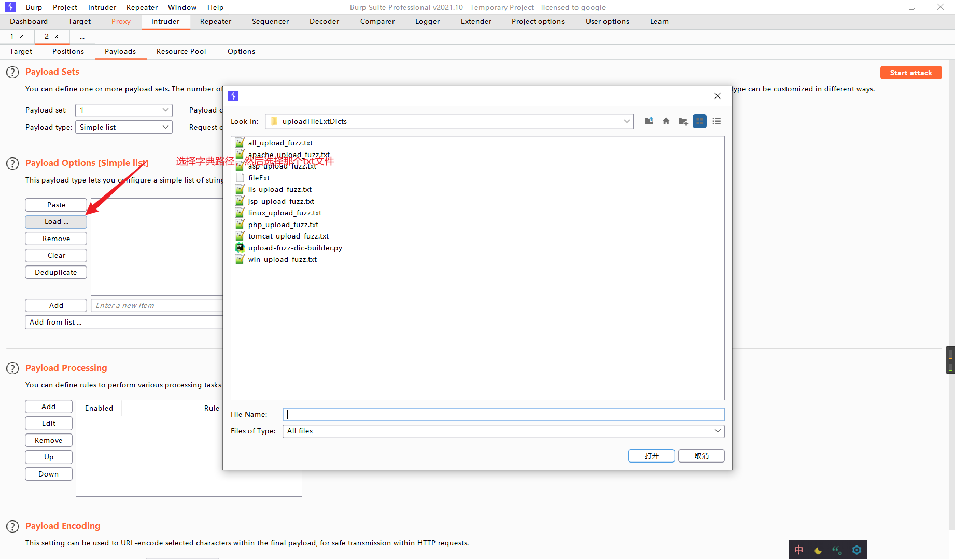Open the Payload Sets help icon
955x560 pixels.
[x=12, y=72]
